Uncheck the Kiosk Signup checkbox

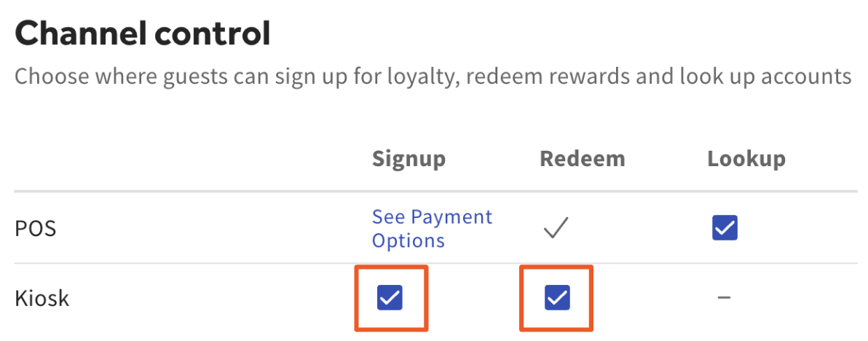[x=390, y=298]
